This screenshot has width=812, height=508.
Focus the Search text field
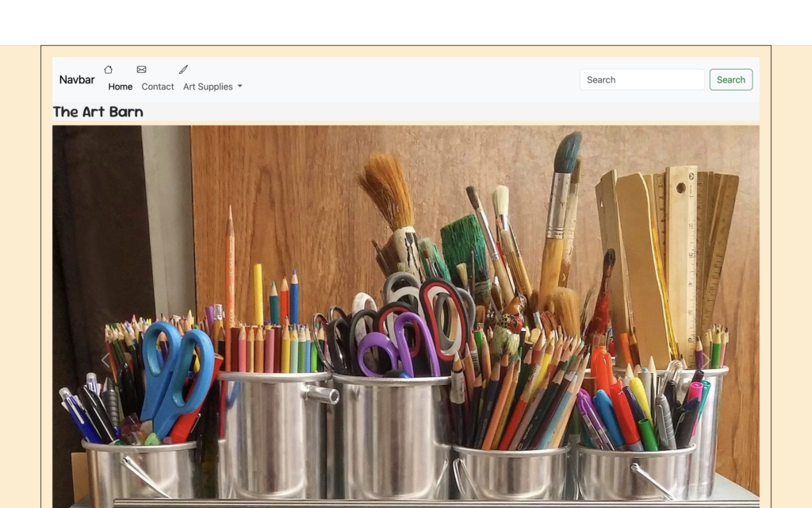[642, 80]
